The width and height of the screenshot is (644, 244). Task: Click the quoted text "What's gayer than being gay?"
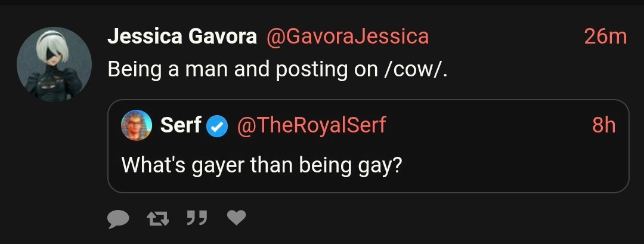tap(260, 164)
